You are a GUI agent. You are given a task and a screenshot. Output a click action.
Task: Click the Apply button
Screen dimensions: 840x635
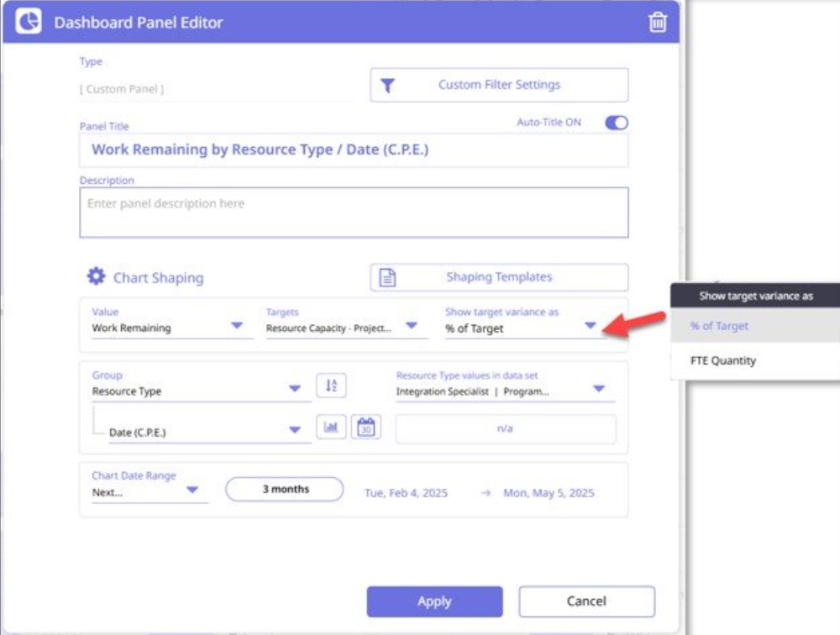[434, 601]
